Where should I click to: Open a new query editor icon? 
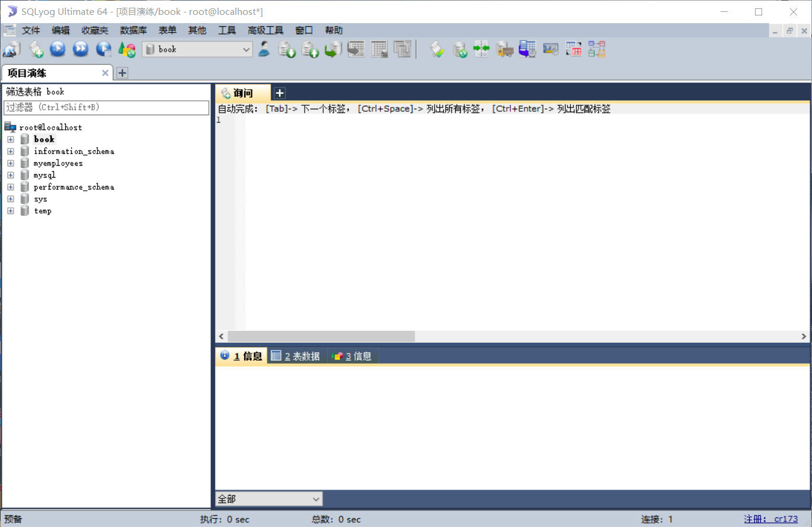tap(36, 49)
